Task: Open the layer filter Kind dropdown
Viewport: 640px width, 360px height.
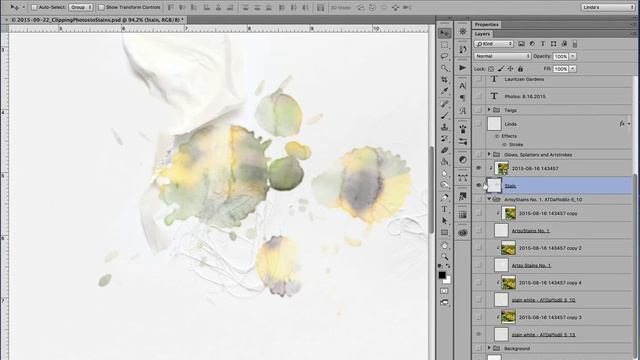Action: click(494, 44)
